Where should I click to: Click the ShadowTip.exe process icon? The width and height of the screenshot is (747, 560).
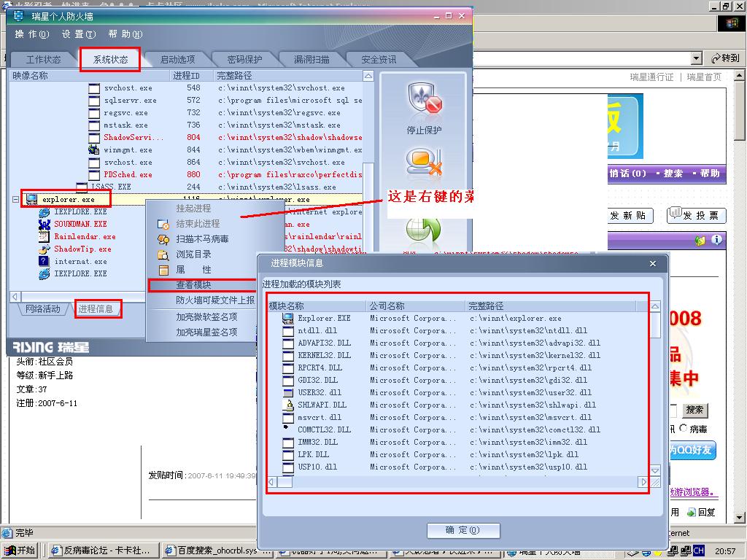tap(44, 249)
